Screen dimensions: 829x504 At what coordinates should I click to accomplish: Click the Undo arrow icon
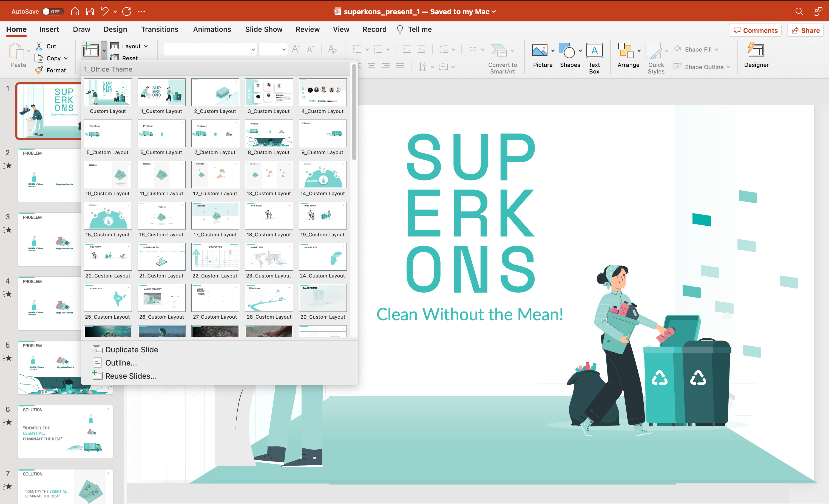(x=105, y=12)
